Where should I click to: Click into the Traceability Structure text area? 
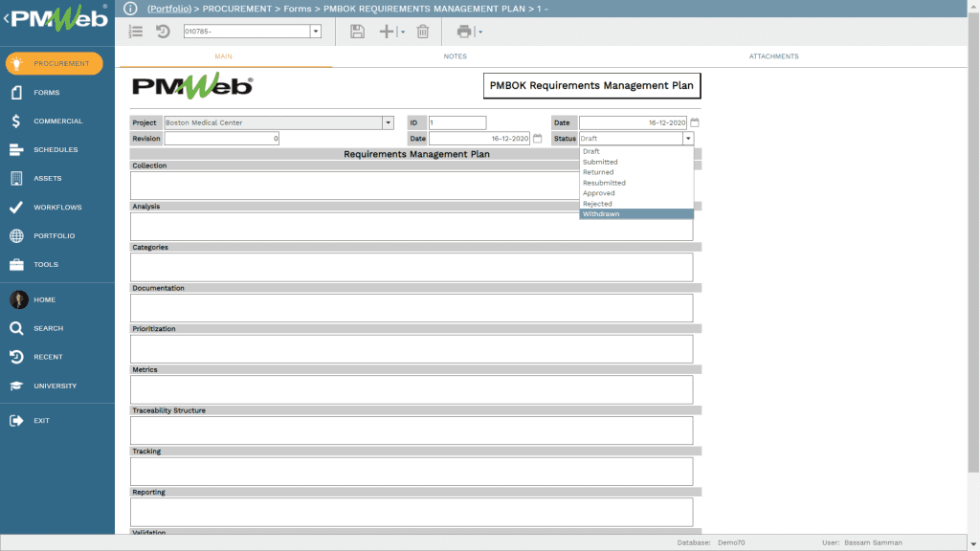[x=412, y=430]
